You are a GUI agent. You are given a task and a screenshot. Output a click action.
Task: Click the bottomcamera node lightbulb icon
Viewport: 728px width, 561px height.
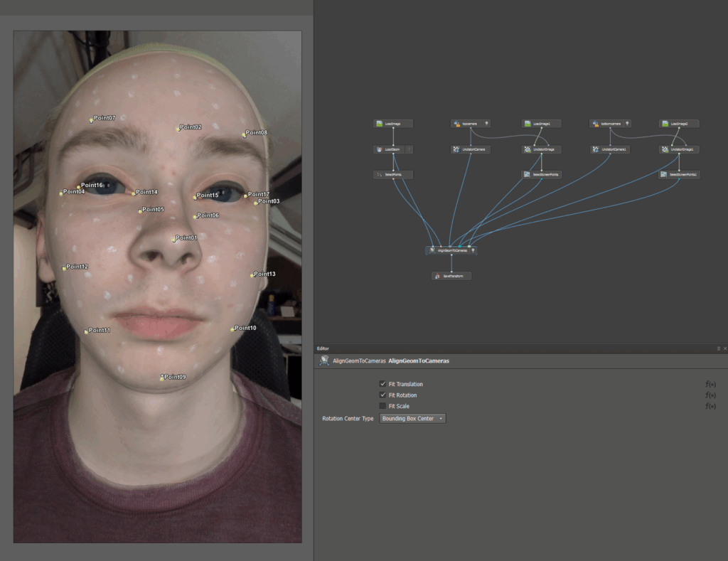click(627, 124)
